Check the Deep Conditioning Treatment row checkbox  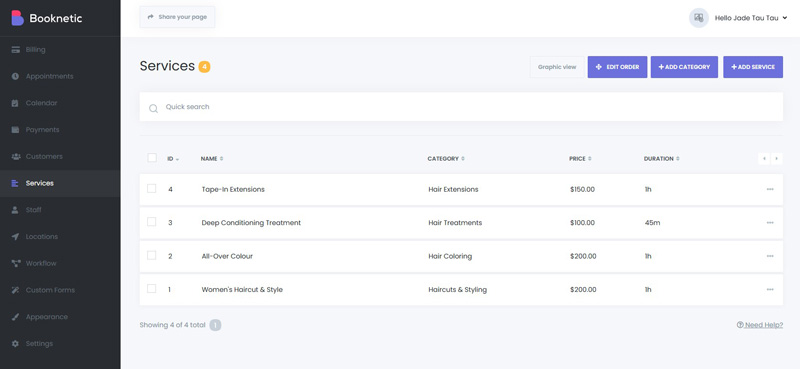pyautogui.click(x=152, y=222)
